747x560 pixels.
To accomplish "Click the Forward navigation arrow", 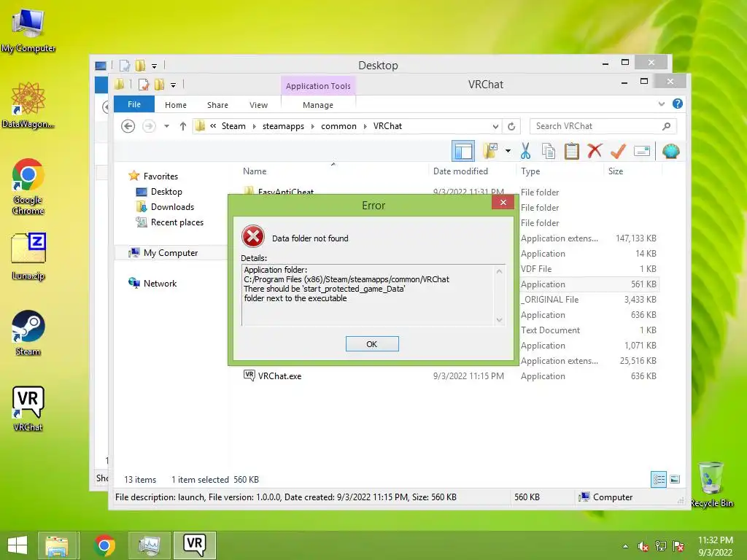I will [x=149, y=126].
